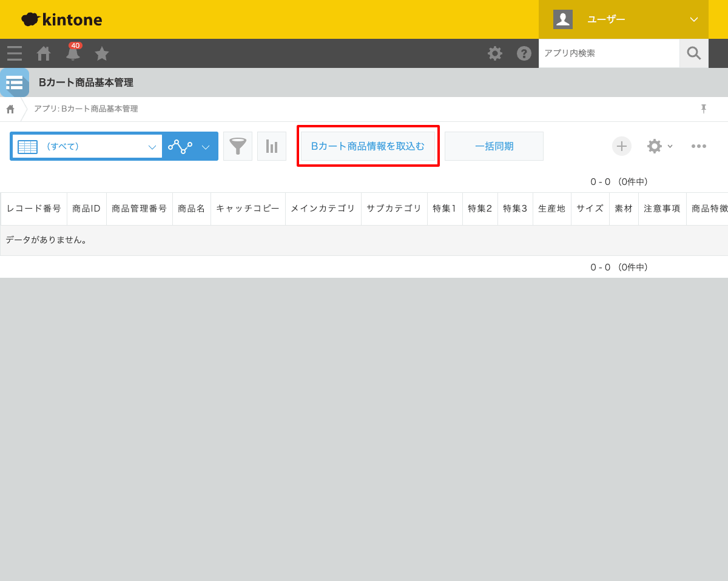The height and width of the screenshot is (581, 728).
Task: Click the magnifier to search within the app
Action: [x=693, y=53]
